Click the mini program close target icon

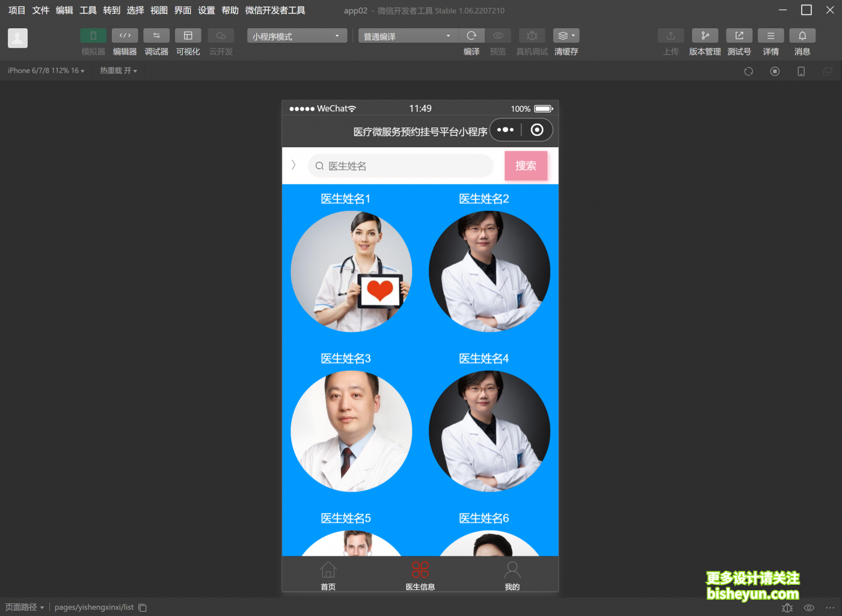click(x=537, y=130)
